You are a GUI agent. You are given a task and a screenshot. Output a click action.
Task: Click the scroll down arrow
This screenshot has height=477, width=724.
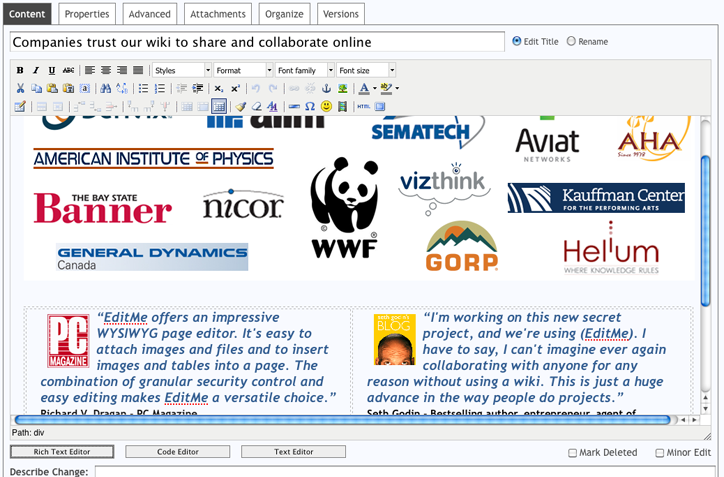[x=706, y=409]
